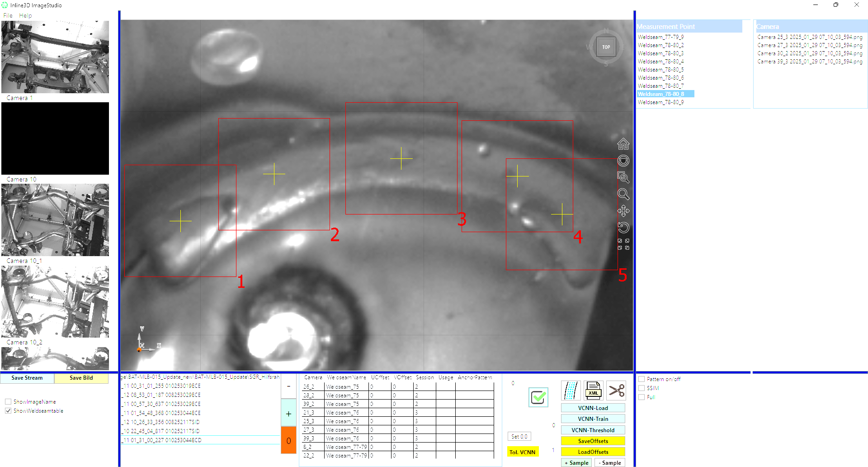Click the - Sample button

click(x=610, y=463)
